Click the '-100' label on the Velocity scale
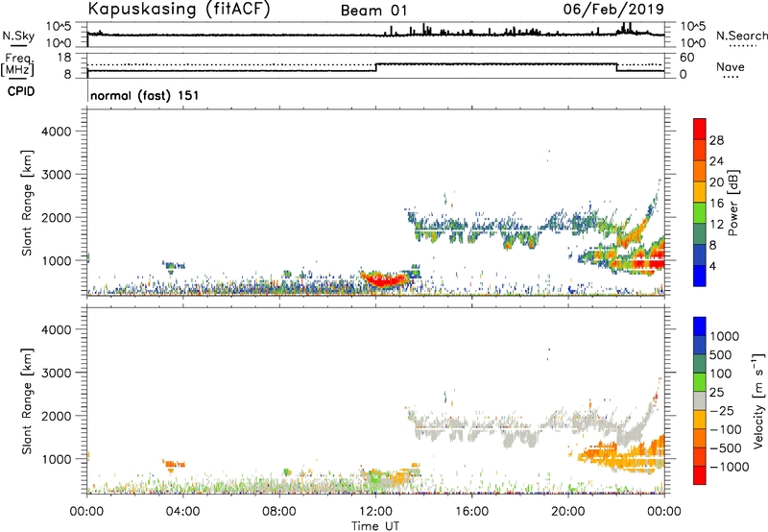 (726, 429)
